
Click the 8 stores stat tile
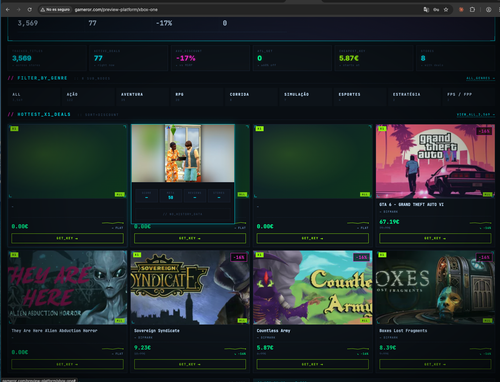coord(455,58)
